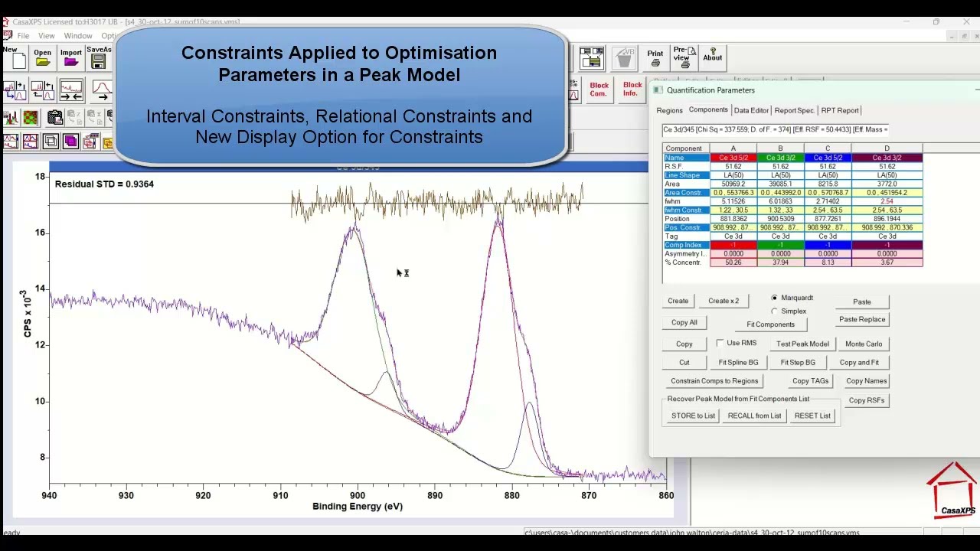Screen dimensions: 980x551
Task: Click the Print toolbar icon
Action: point(655,58)
